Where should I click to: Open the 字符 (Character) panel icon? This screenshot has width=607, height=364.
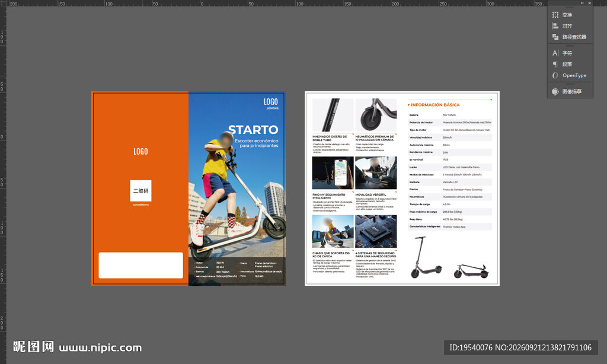pyautogui.click(x=555, y=53)
